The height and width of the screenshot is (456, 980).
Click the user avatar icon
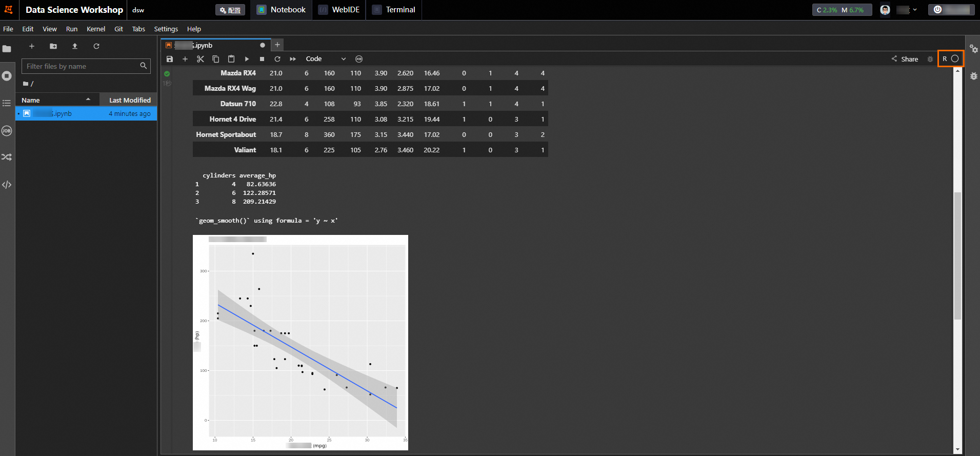click(x=885, y=10)
